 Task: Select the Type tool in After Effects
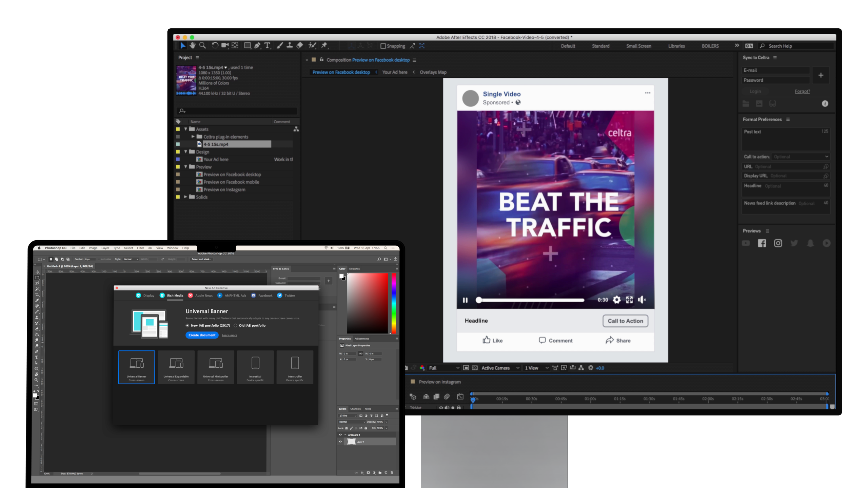click(x=268, y=45)
